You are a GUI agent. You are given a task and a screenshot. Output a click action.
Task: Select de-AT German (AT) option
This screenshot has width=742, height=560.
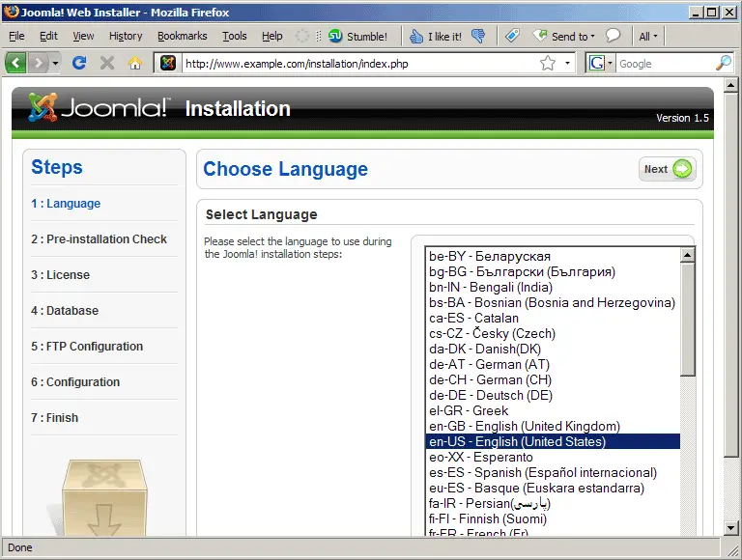click(553, 365)
